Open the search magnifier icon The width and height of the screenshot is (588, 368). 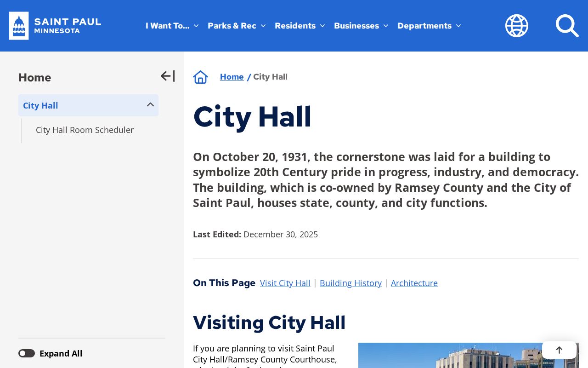567,26
